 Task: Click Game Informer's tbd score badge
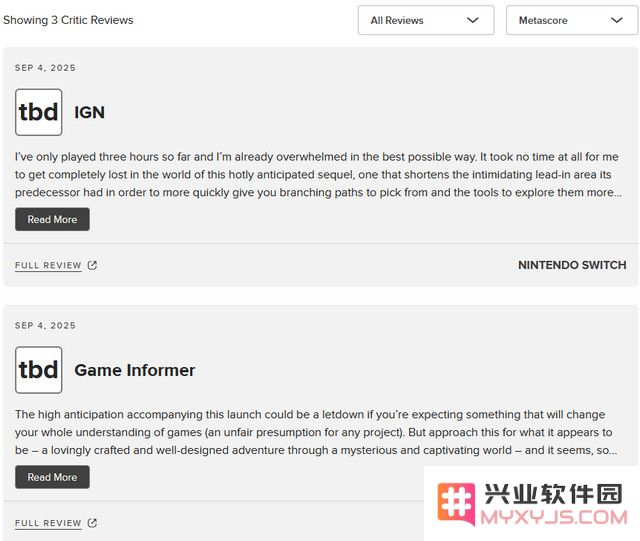(39, 370)
